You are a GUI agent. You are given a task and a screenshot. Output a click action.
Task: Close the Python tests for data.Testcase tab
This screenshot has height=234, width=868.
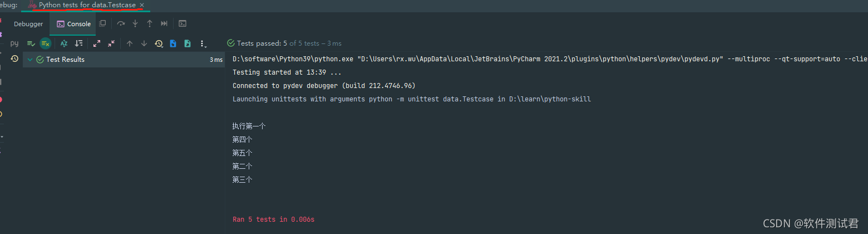tap(141, 5)
